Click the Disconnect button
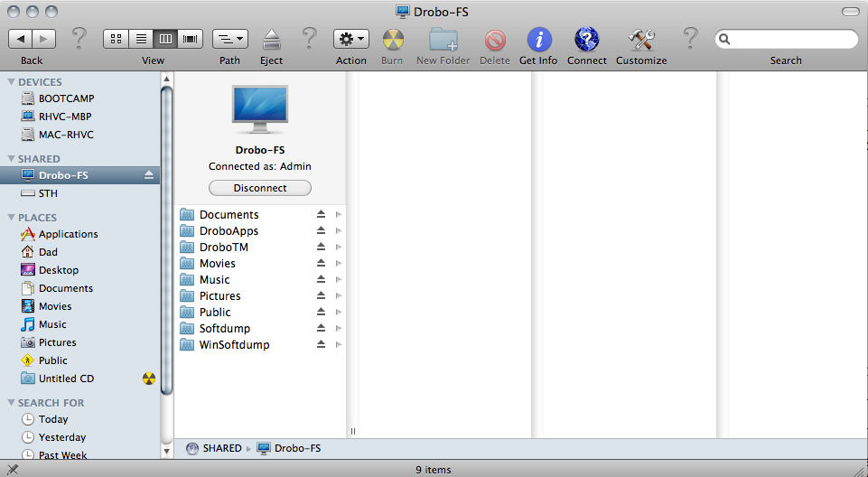The height and width of the screenshot is (477, 868). point(259,188)
